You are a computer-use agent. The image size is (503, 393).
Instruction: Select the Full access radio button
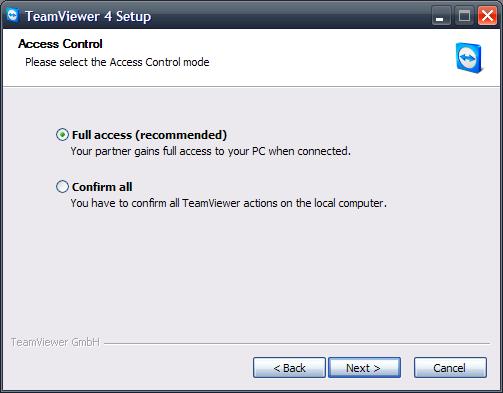pyautogui.click(x=62, y=135)
